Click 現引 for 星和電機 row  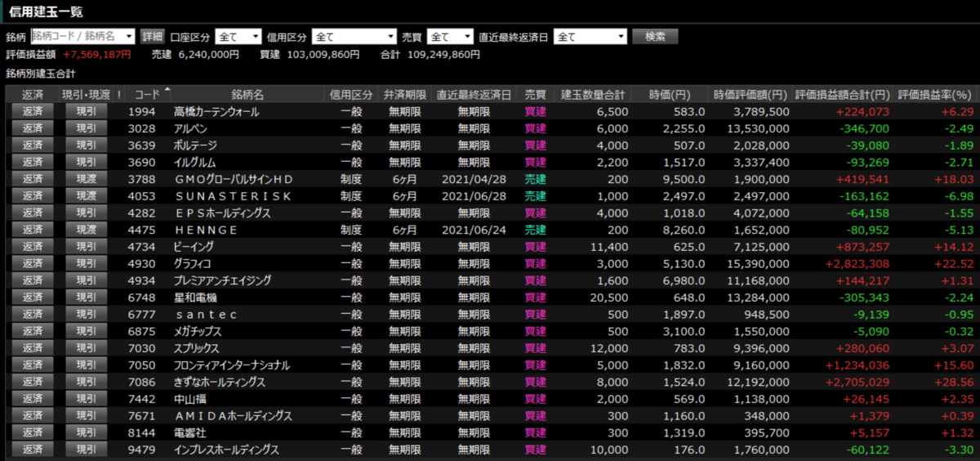[x=86, y=298]
